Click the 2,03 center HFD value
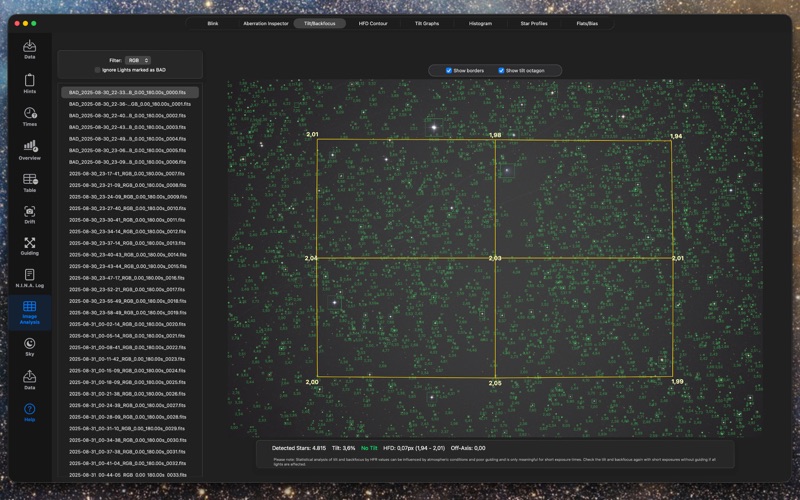 click(x=495, y=258)
